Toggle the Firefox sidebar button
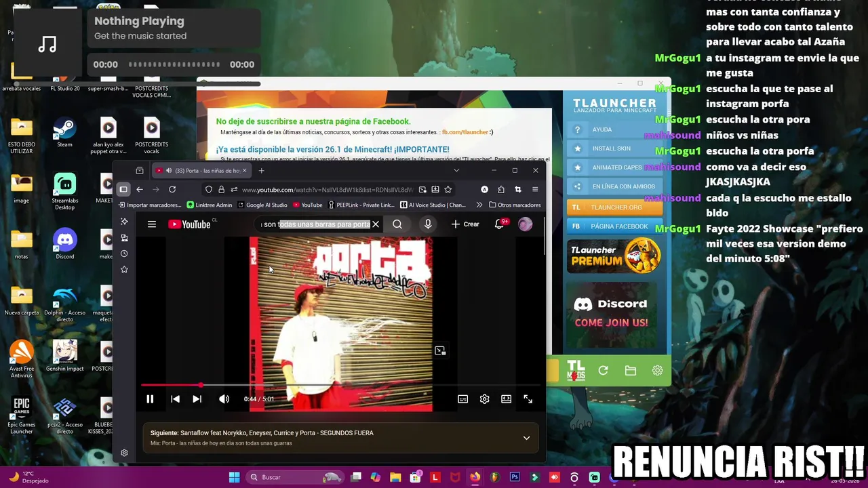 click(x=123, y=190)
